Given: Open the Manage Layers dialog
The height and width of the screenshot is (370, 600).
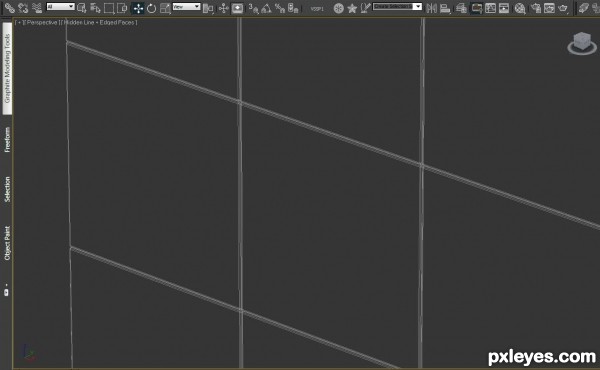Looking at the screenshot, I should click(x=461, y=8).
